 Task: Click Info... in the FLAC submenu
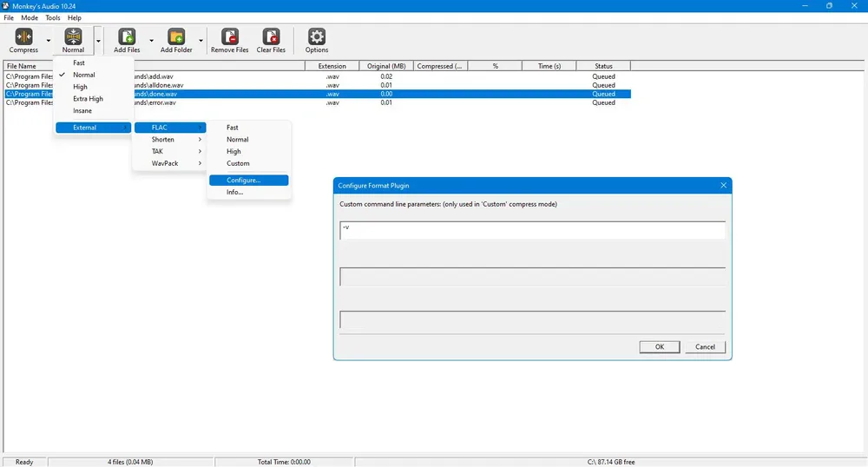click(x=248, y=192)
